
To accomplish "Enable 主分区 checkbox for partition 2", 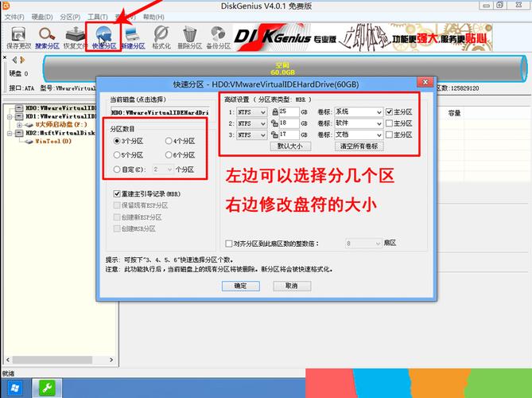I will click(x=389, y=123).
